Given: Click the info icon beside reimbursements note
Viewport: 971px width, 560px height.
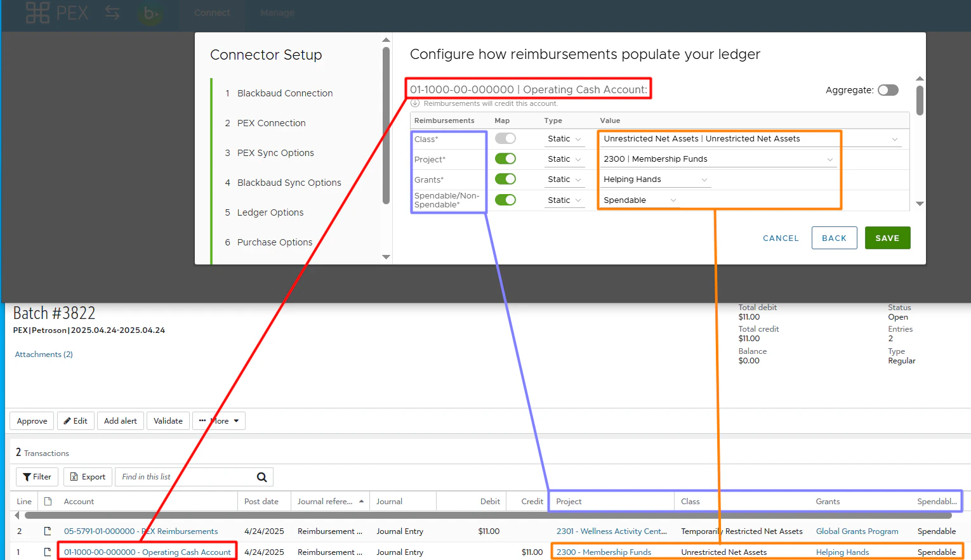Looking at the screenshot, I should [x=415, y=103].
